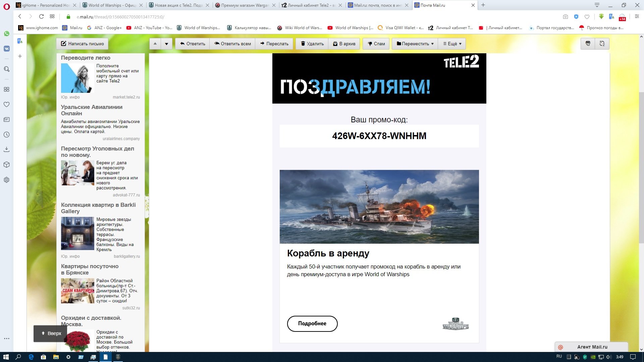Image resolution: width=644 pixels, height=362 pixels.
Task: Open downloads icon in sidebar
Action: click(x=6, y=149)
